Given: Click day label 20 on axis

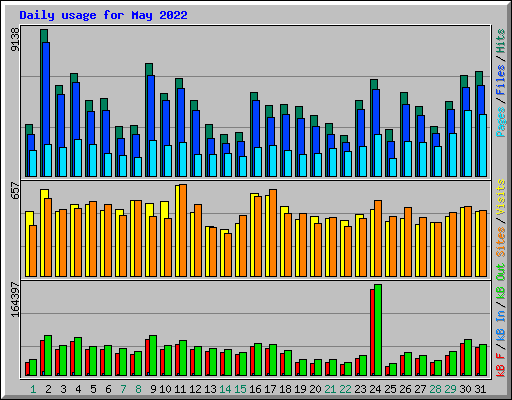Looking at the screenshot, I should (x=315, y=389).
